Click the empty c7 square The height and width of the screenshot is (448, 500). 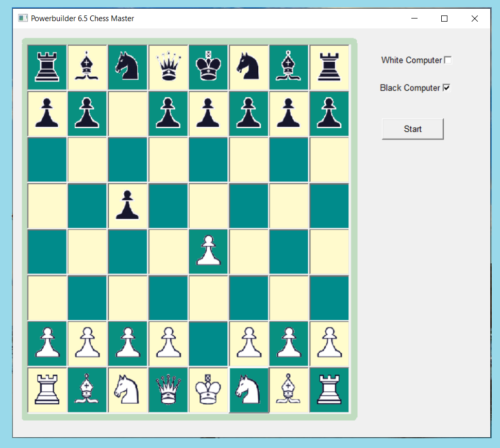point(127,113)
